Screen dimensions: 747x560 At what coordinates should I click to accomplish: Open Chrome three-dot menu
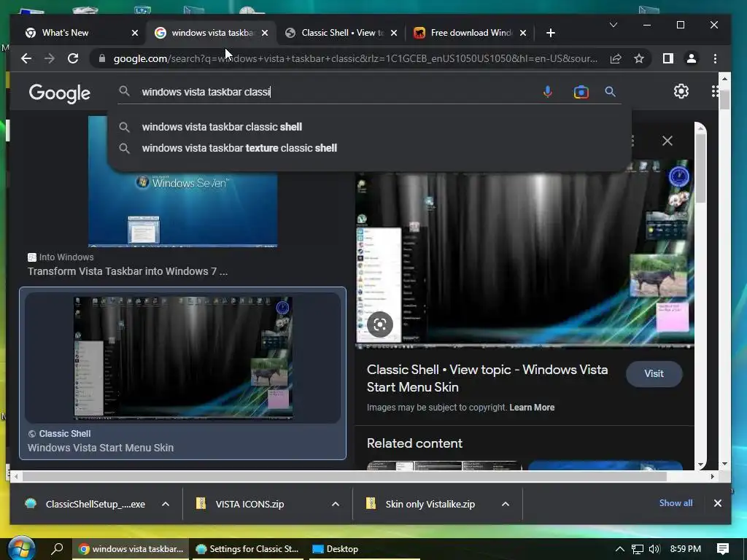coord(715,58)
